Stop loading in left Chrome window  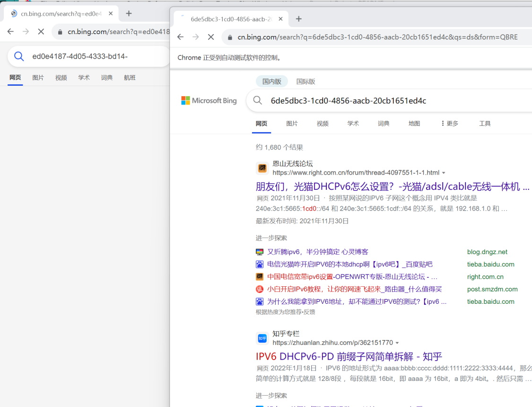pos(41,32)
